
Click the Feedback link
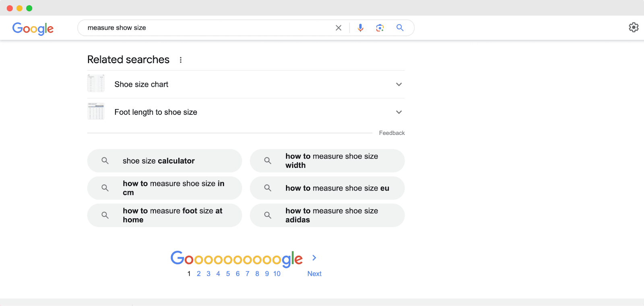[x=391, y=132]
